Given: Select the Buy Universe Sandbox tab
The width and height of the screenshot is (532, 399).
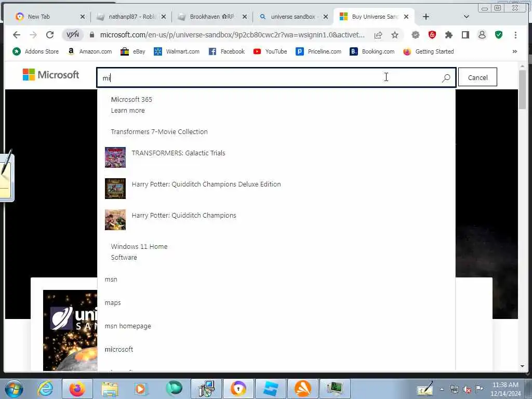Looking at the screenshot, I should (x=374, y=17).
